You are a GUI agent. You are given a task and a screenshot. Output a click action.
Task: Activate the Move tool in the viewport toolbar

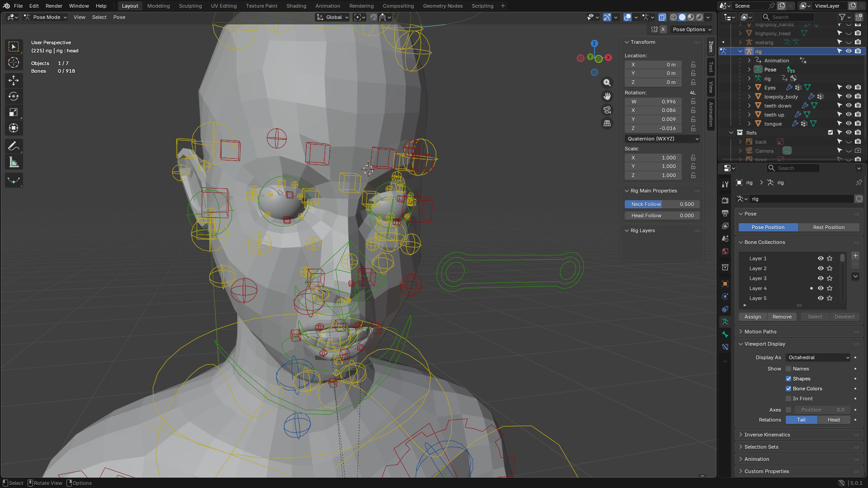(x=14, y=80)
